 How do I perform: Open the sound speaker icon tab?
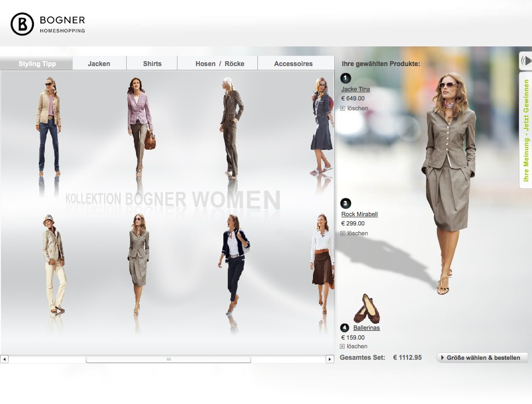coord(526,61)
